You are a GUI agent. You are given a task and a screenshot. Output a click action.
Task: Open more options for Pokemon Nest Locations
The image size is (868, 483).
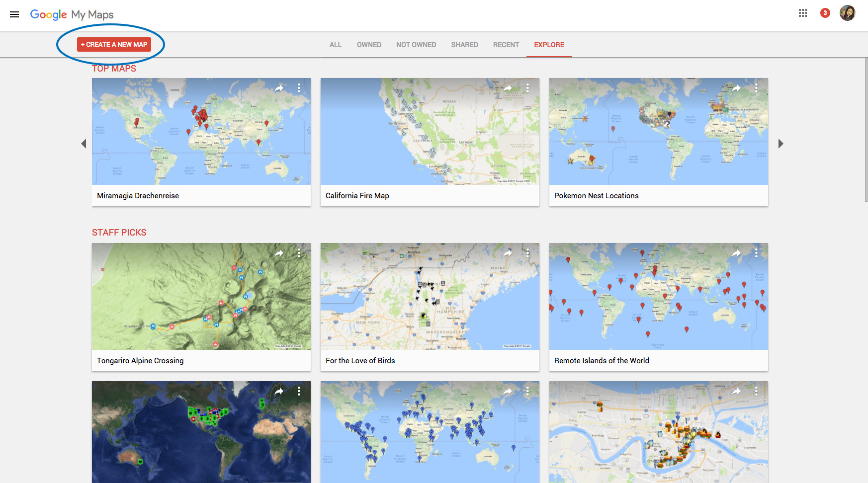(756, 88)
